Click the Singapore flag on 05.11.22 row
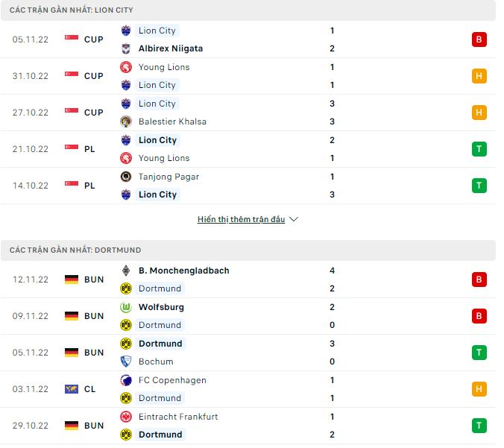Image resolution: width=504 pixels, height=448 pixels. pyautogui.click(x=72, y=40)
